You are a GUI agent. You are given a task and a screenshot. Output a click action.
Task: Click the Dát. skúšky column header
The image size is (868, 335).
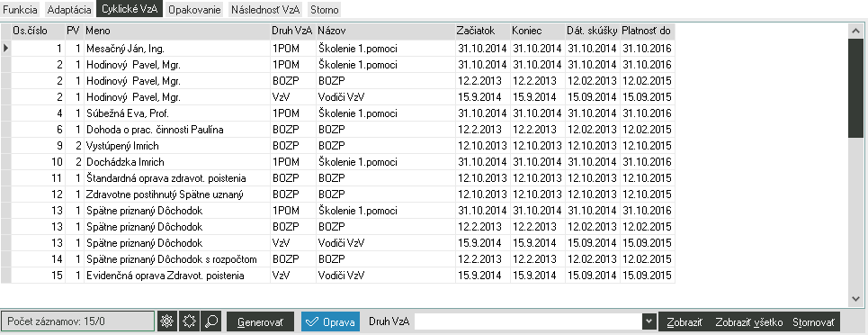(x=593, y=31)
